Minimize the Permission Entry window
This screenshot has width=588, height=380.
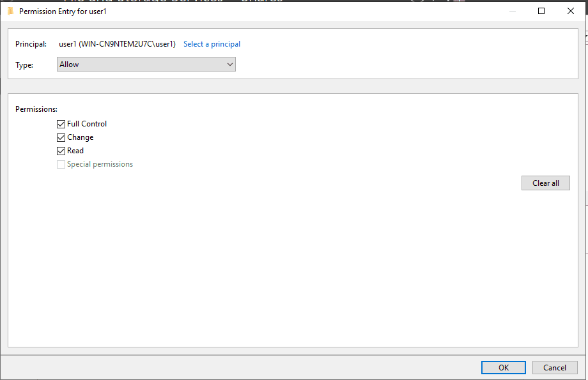(512, 11)
